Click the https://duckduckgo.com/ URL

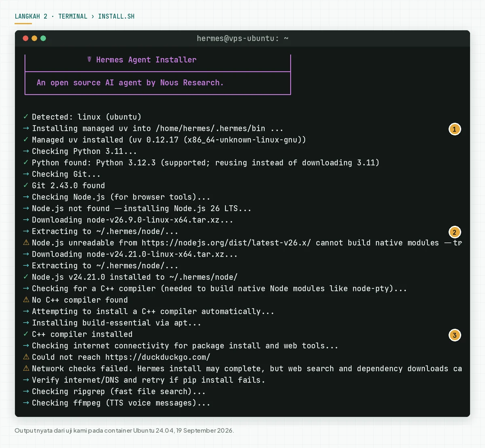click(x=158, y=357)
